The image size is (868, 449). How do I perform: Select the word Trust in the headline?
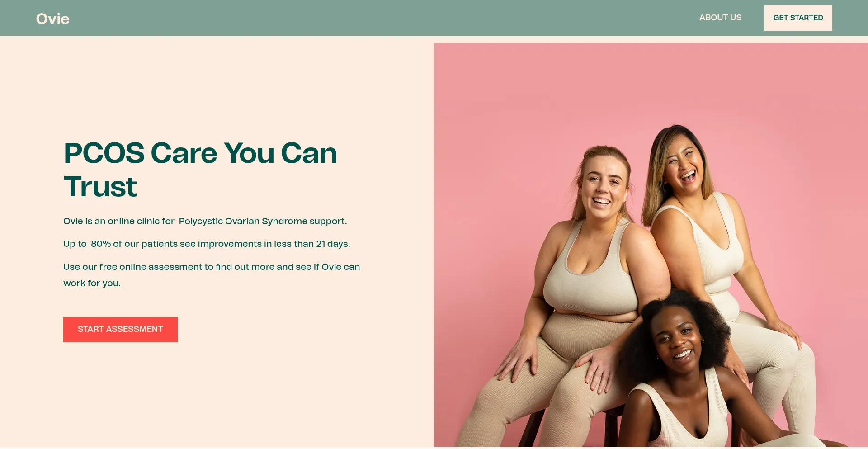coord(100,187)
